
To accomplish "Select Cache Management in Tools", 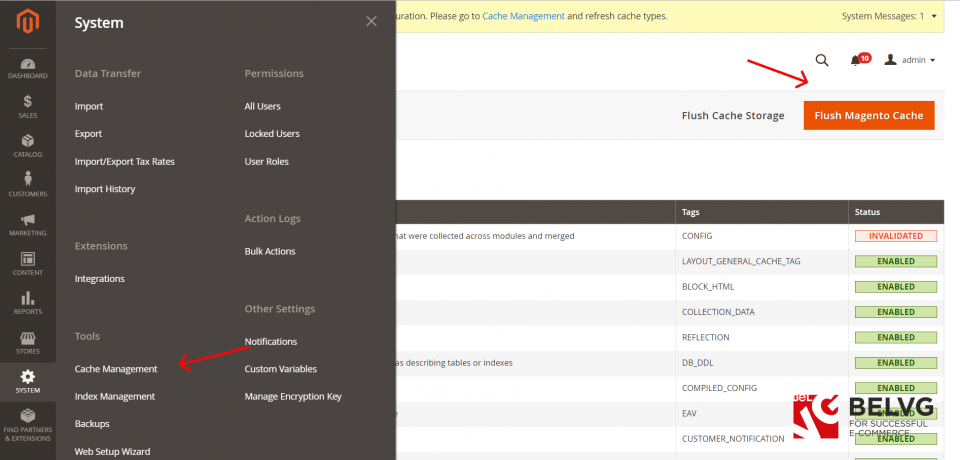I will point(116,369).
